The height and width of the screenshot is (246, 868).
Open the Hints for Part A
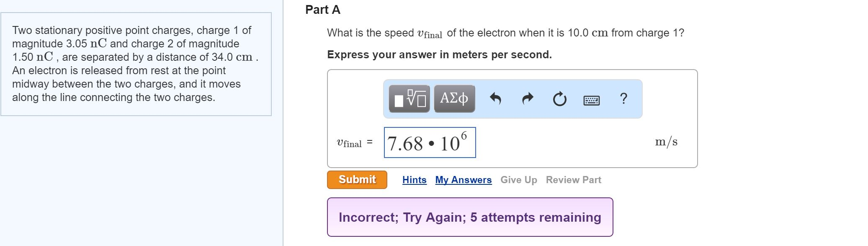414,180
